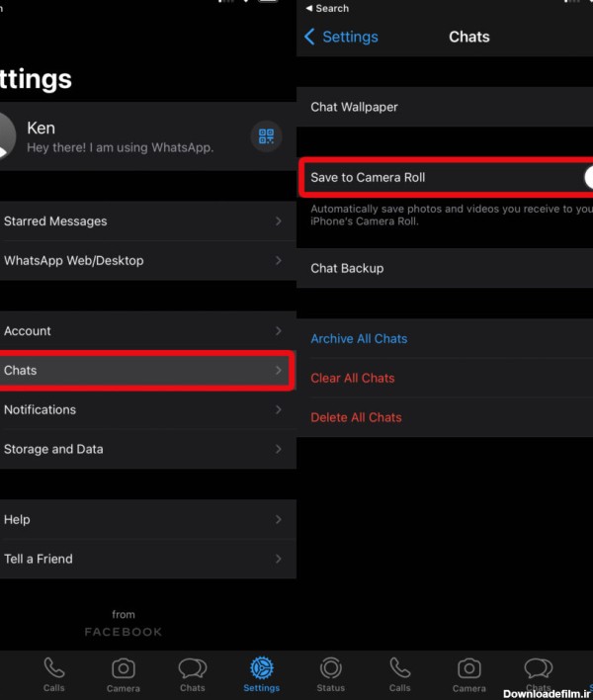The height and width of the screenshot is (700, 593).
Task: Tap the Calls phone icon in left tab bar
Action: [x=54, y=669]
